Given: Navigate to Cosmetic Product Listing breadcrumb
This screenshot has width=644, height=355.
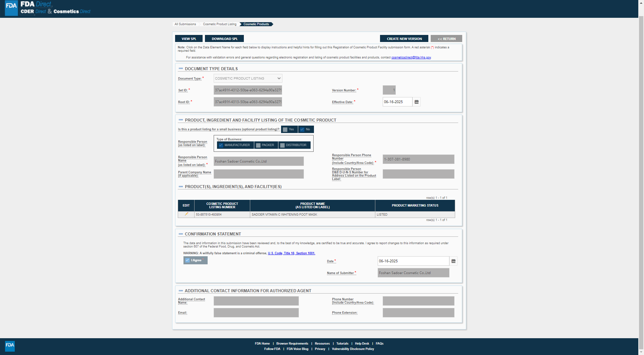Looking at the screenshot, I should tap(219, 24).
